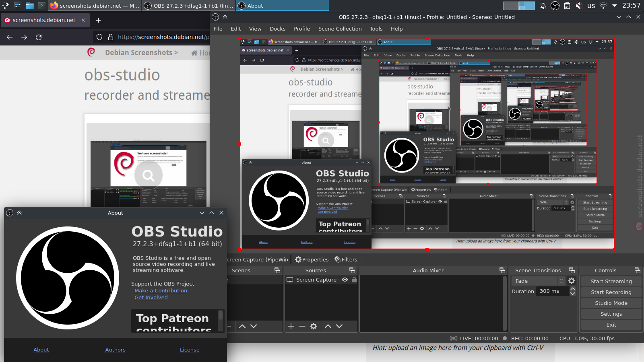
Task: Click the large OBS logo in About
Action: click(x=68, y=278)
